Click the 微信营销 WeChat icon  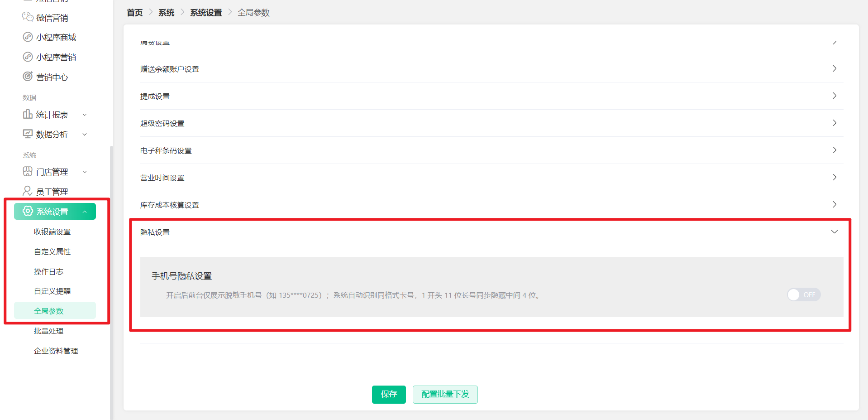point(28,17)
